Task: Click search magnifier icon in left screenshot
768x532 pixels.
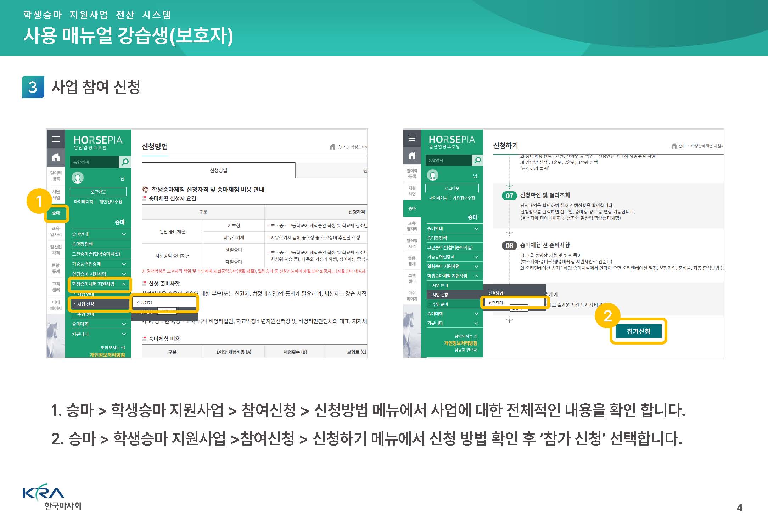Action: pos(125,162)
